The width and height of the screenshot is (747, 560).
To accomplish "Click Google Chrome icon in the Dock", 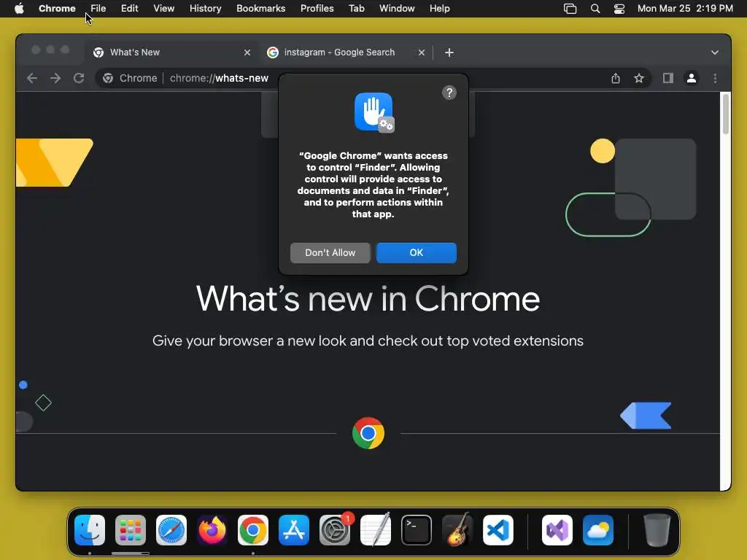I will [253, 530].
